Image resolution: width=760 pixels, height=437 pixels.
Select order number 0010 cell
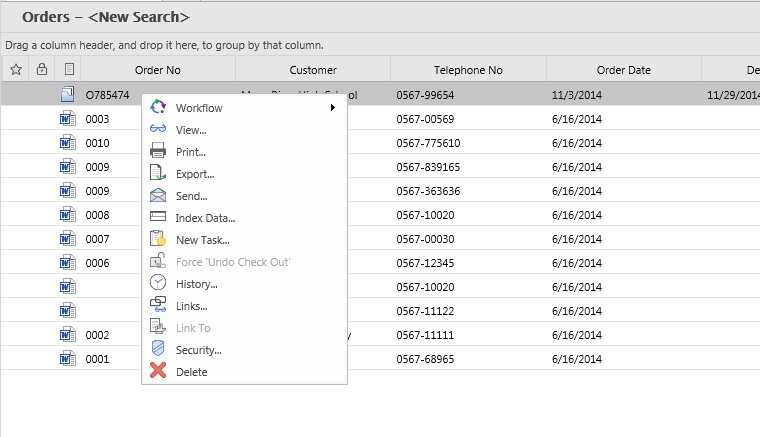pos(97,143)
